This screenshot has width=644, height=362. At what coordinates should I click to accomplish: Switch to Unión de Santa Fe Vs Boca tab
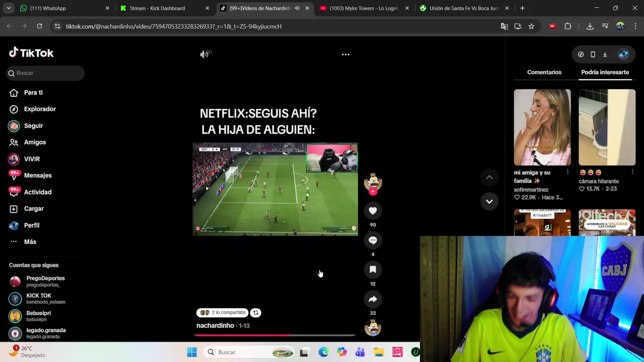click(x=463, y=8)
